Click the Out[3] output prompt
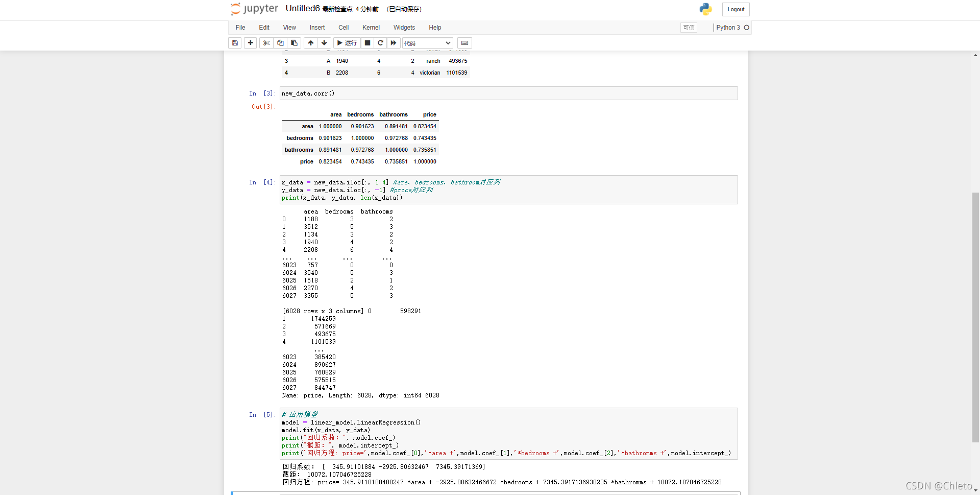Image resolution: width=980 pixels, height=495 pixels. [263, 107]
